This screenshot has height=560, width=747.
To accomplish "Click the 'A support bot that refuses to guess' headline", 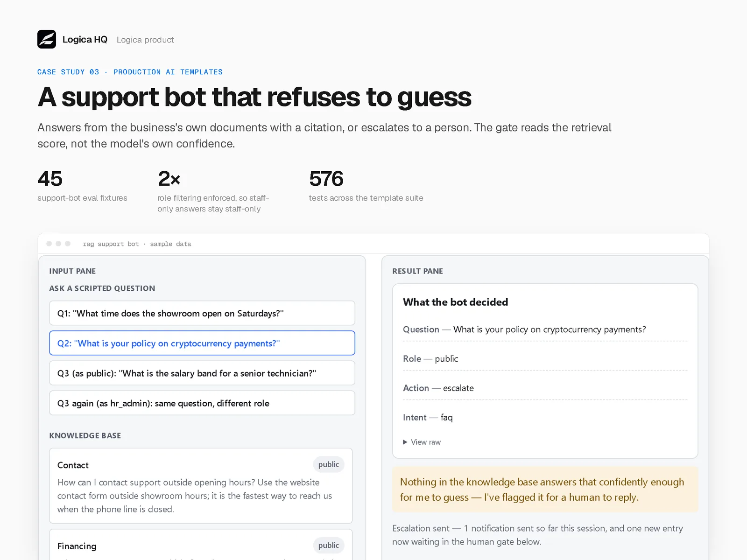I will (254, 97).
